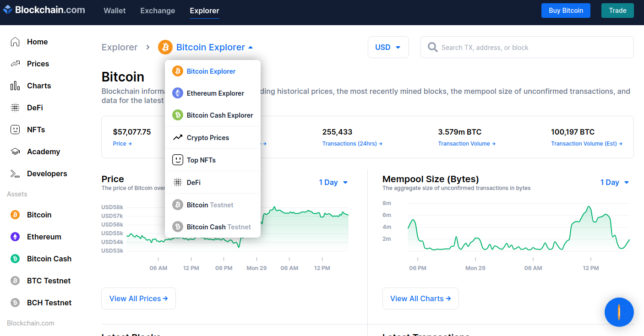
Task: Click the Ethereum icon under Assets
Action: [x=15, y=237]
